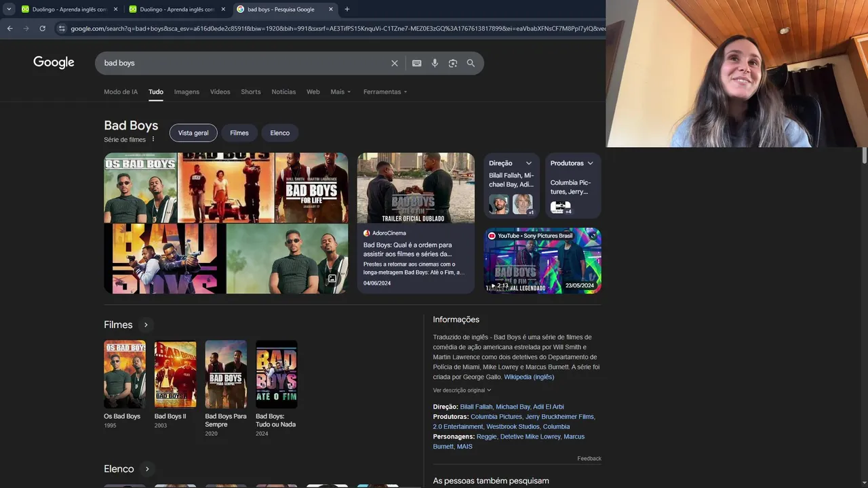868x488 pixels.
Task: Expand the Filmes section arrow
Action: click(x=146, y=325)
